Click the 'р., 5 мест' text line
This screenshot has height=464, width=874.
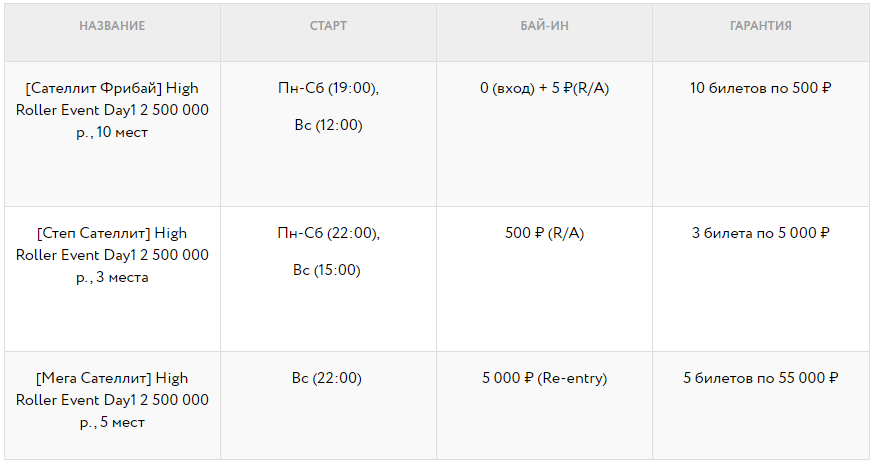pos(112,422)
